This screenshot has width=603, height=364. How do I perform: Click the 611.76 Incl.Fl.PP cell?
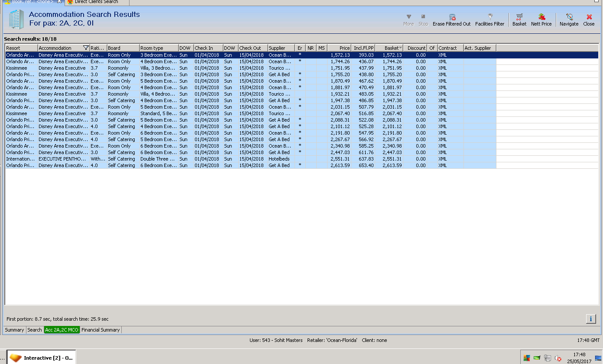[x=363, y=152]
